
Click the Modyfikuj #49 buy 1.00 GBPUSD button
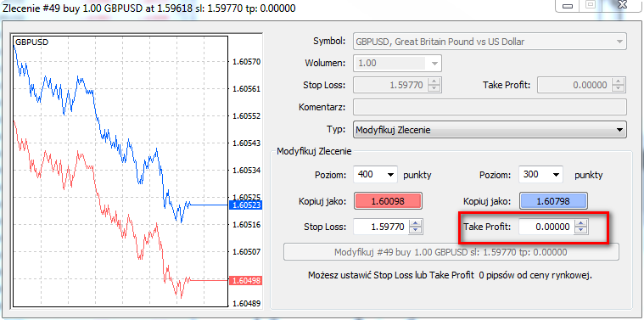pyautogui.click(x=451, y=252)
